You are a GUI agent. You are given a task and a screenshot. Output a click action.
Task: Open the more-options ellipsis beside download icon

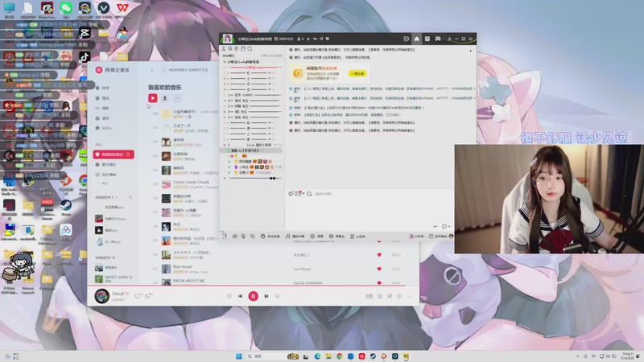tap(177, 98)
